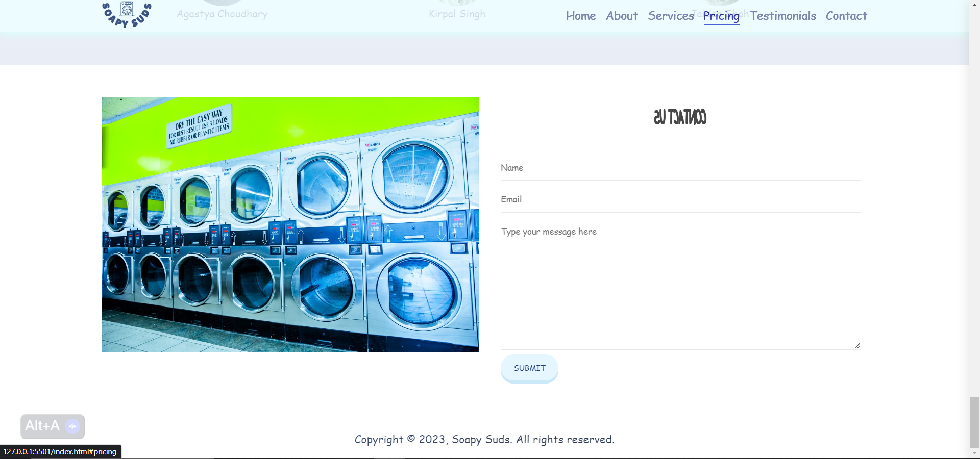Click the laundromat dryers photo
The width and height of the screenshot is (980, 459).
[x=290, y=224]
